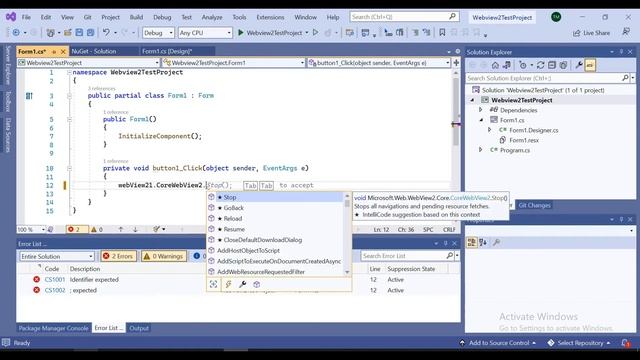Select the GoBack suggestion in IntelliSense list
This screenshot has width=640, height=360.
click(276, 208)
